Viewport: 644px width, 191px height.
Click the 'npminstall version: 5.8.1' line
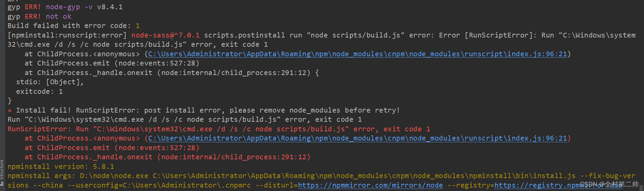61,166
